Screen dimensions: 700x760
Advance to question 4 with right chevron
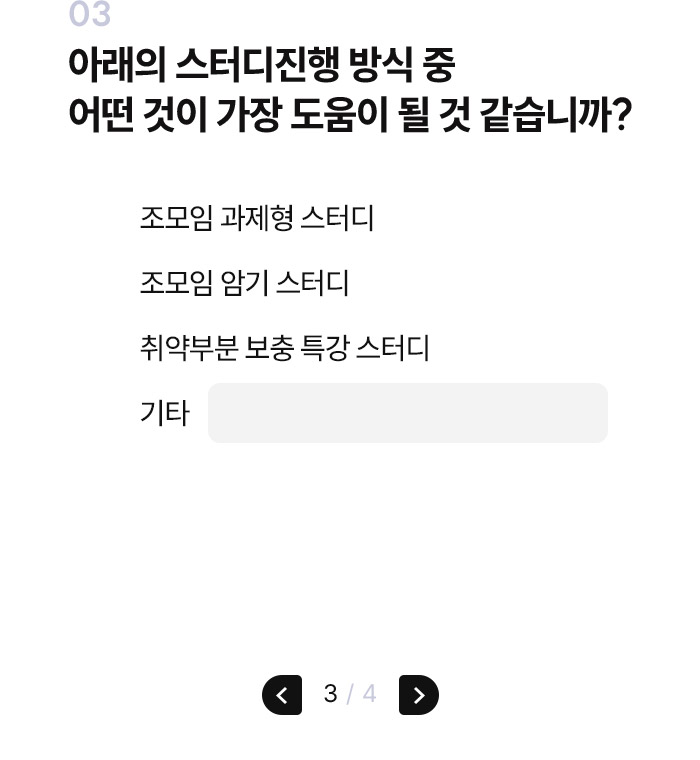click(x=418, y=695)
